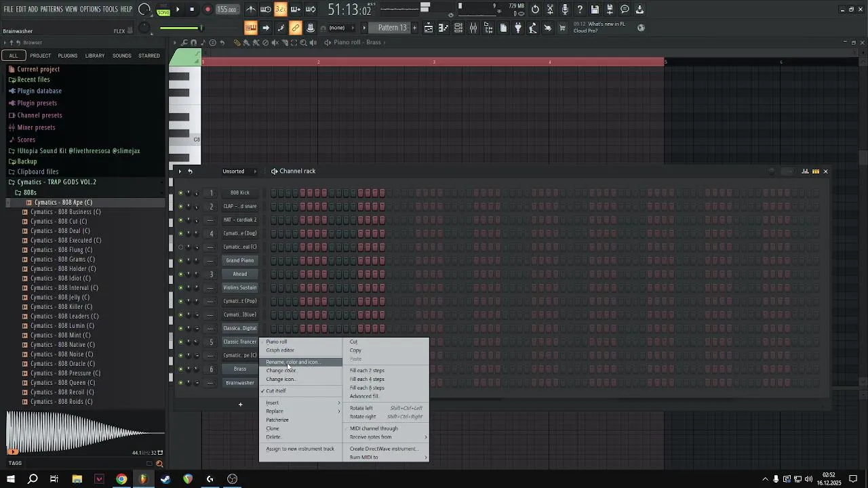This screenshot has height=488, width=868.
Task: Open the TOOLS menu
Action: click(111, 9)
